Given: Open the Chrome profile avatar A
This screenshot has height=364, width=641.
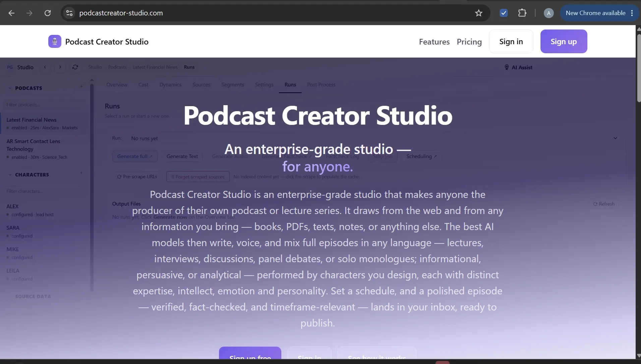Looking at the screenshot, I should point(548,13).
